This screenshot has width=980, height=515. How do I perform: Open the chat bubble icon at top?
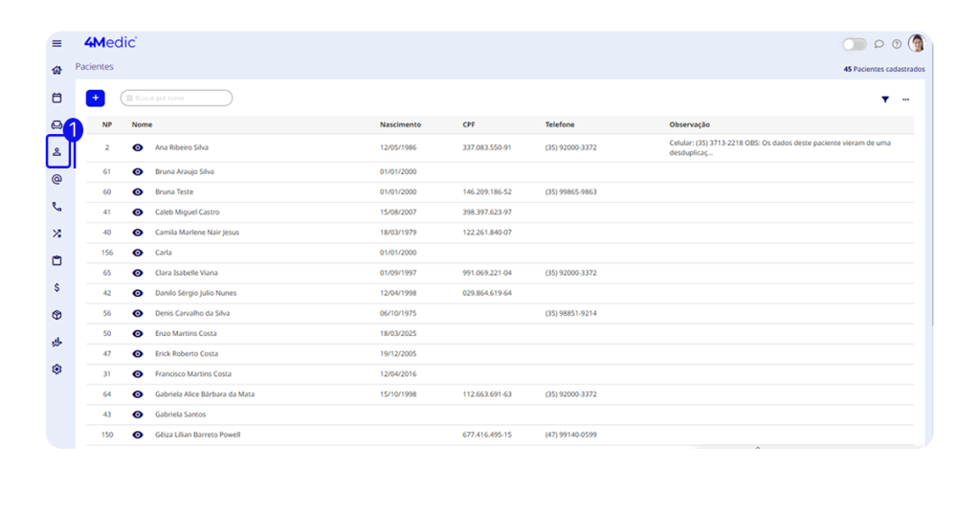(880, 44)
